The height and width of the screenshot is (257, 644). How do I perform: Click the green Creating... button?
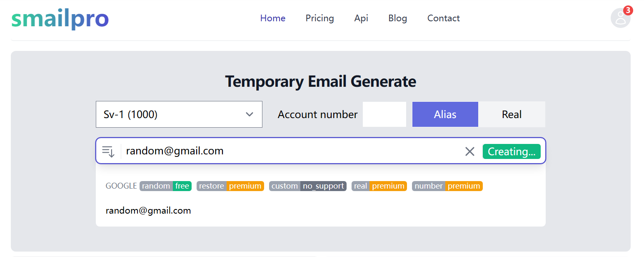pyautogui.click(x=512, y=151)
